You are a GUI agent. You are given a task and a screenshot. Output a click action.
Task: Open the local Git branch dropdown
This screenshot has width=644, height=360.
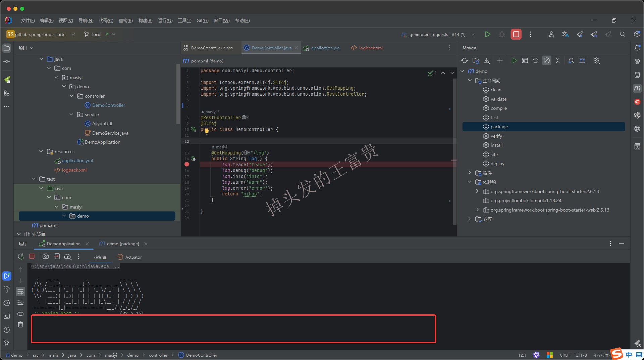tap(100, 34)
